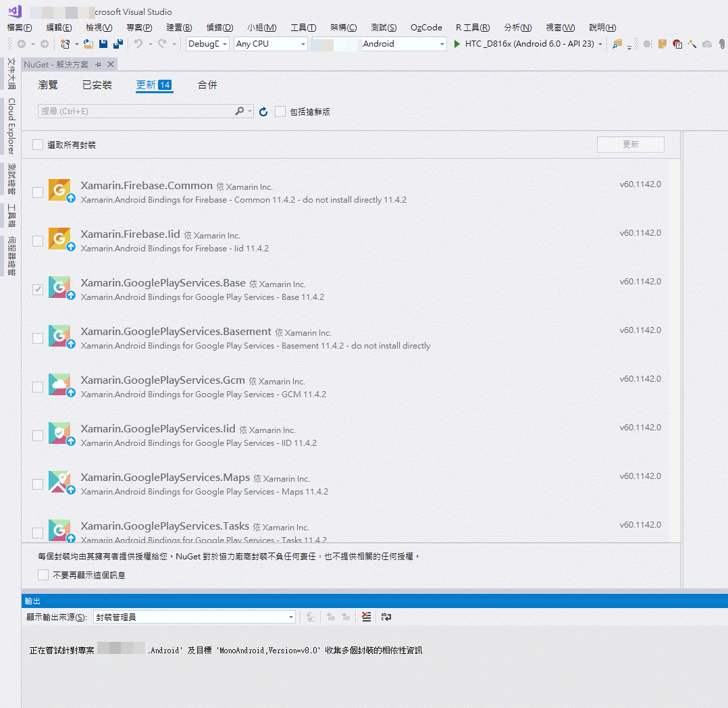Check the Xamarin.Firebase.Common package checkbox

coord(38,193)
